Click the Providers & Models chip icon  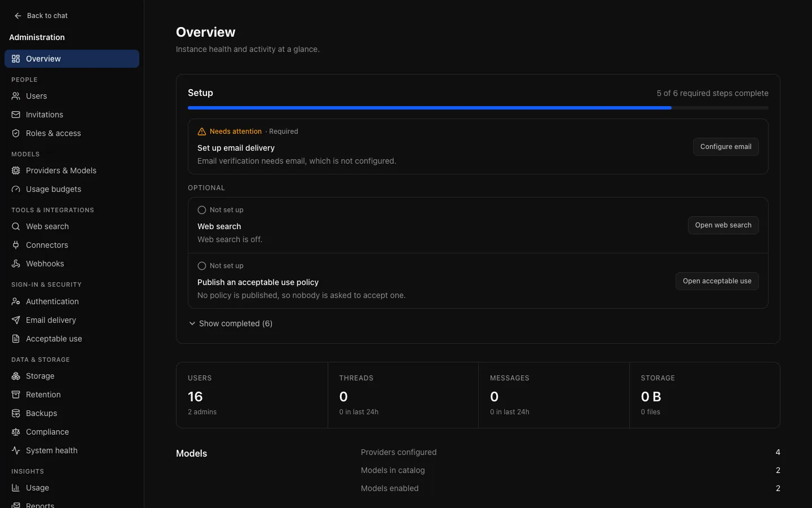[x=16, y=170]
